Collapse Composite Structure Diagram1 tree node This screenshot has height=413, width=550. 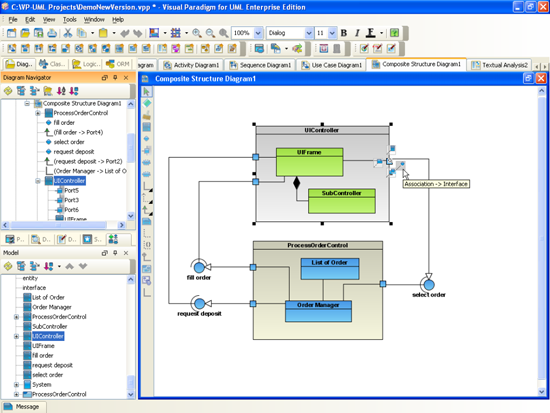point(27,103)
